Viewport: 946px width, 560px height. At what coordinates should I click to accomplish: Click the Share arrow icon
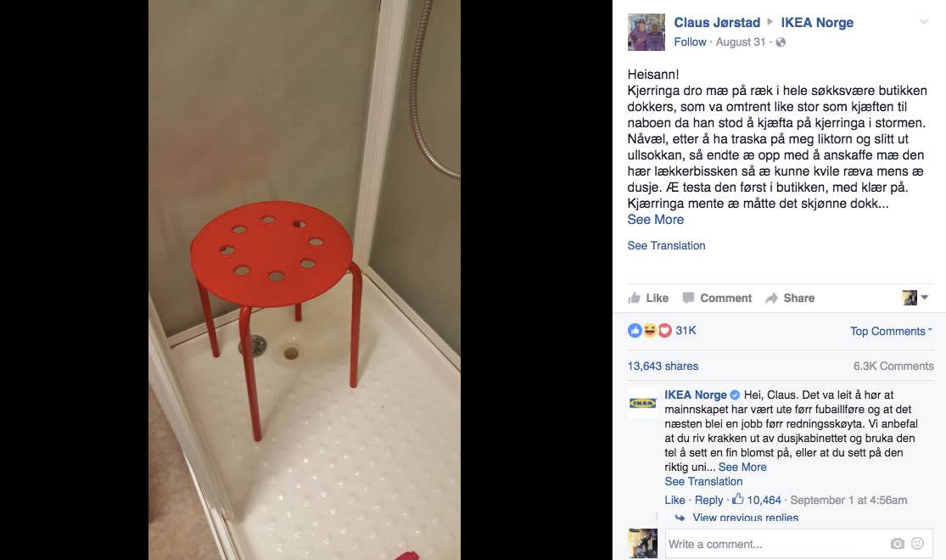pyautogui.click(x=771, y=298)
